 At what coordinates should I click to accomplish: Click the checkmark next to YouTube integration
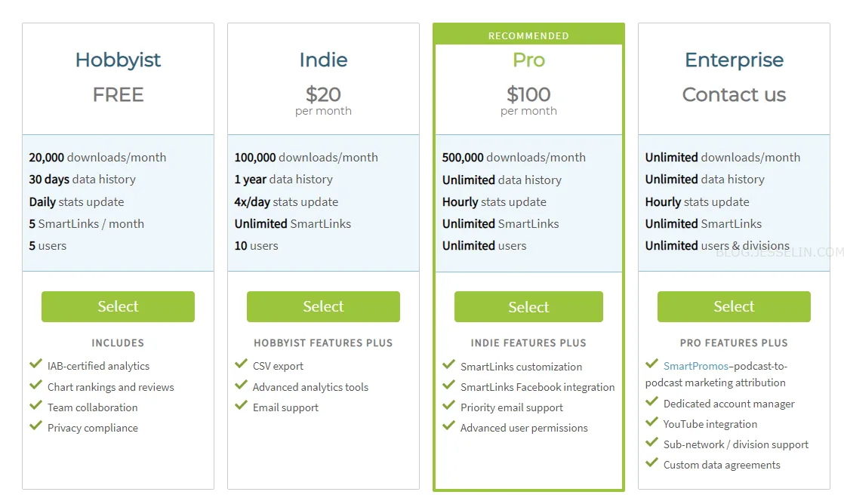tap(651, 423)
